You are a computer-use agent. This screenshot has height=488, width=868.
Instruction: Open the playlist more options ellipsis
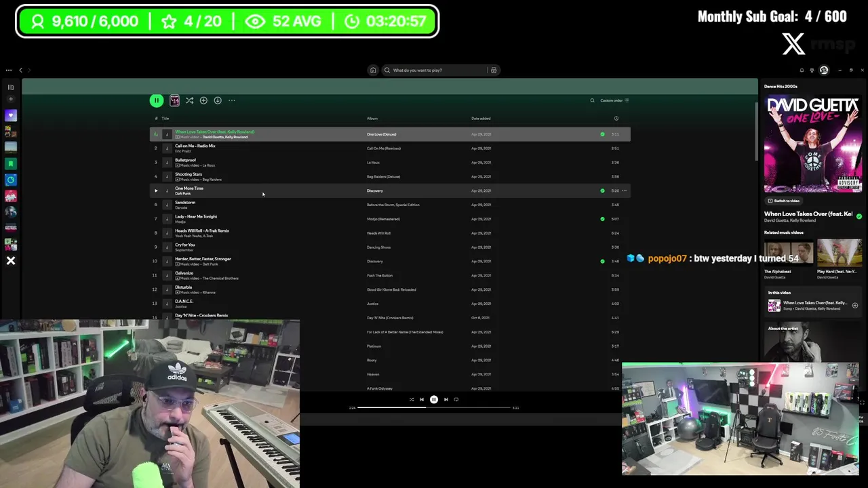(232, 100)
